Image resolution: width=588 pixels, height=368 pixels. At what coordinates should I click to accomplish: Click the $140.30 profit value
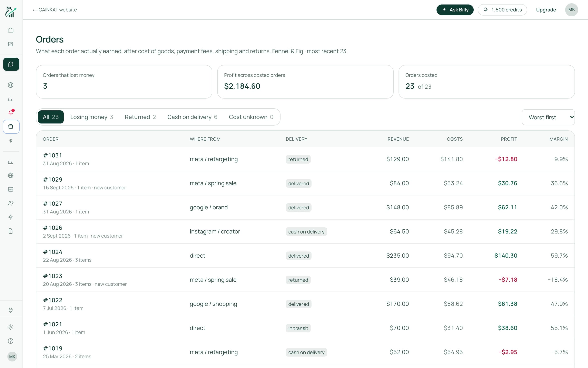[x=506, y=256]
